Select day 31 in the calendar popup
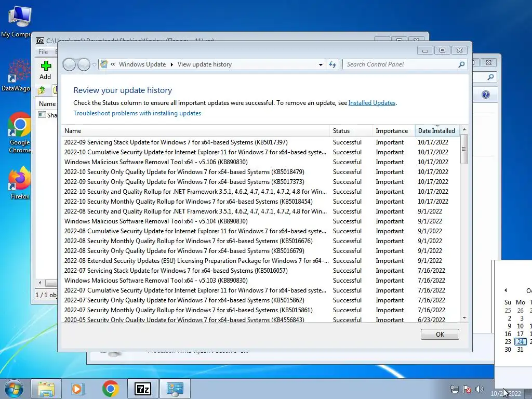The height and width of the screenshot is (399, 532). 520,350
